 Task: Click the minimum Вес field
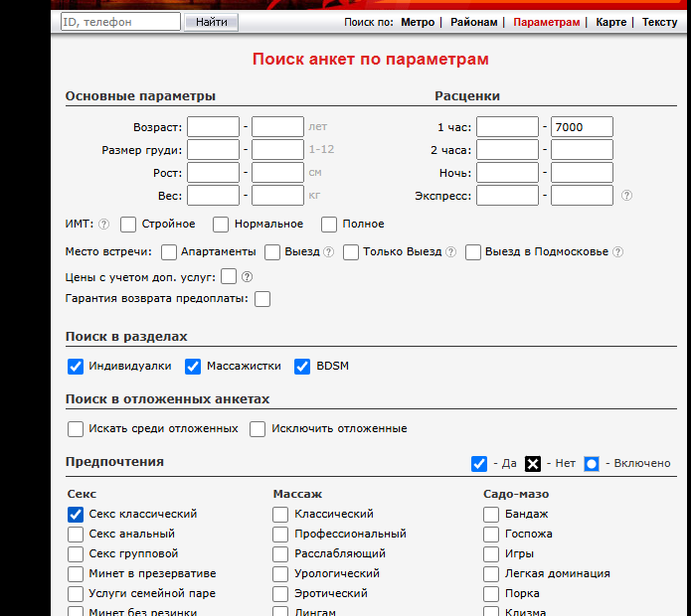coord(214,196)
